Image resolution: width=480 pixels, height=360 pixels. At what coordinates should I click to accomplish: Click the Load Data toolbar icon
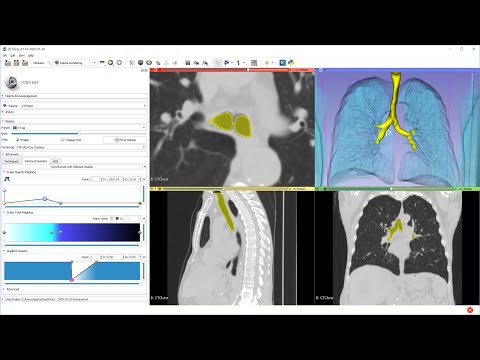coord(8,63)
